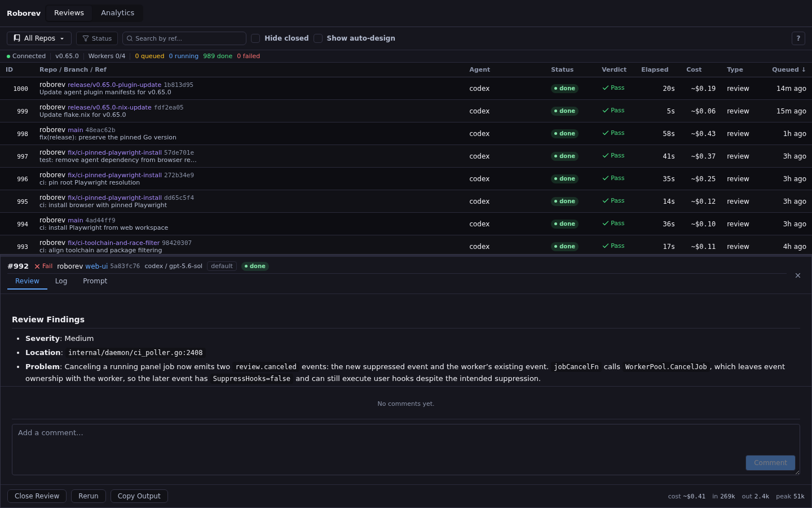Screen dimensions: 812x508
Task: Click the Rerun button
Action: pos(89,496)
